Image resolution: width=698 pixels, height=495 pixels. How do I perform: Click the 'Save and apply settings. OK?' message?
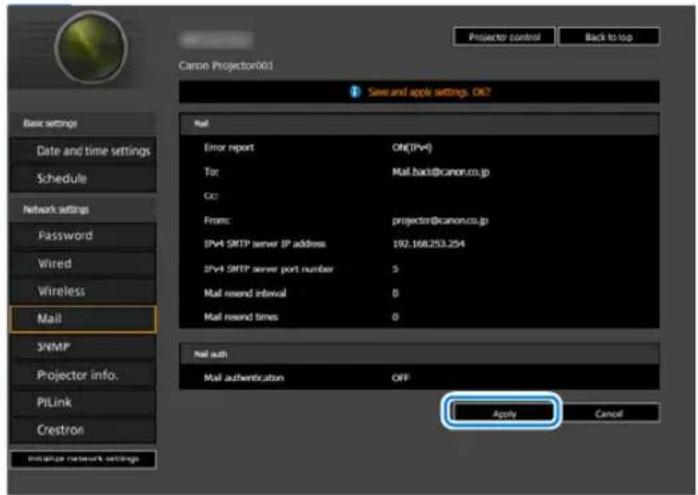tap(429, 92)
